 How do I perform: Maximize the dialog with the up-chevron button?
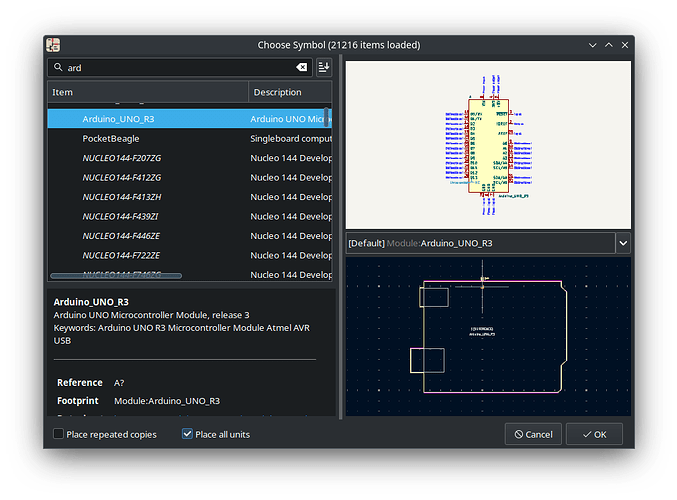click(609, 45)
